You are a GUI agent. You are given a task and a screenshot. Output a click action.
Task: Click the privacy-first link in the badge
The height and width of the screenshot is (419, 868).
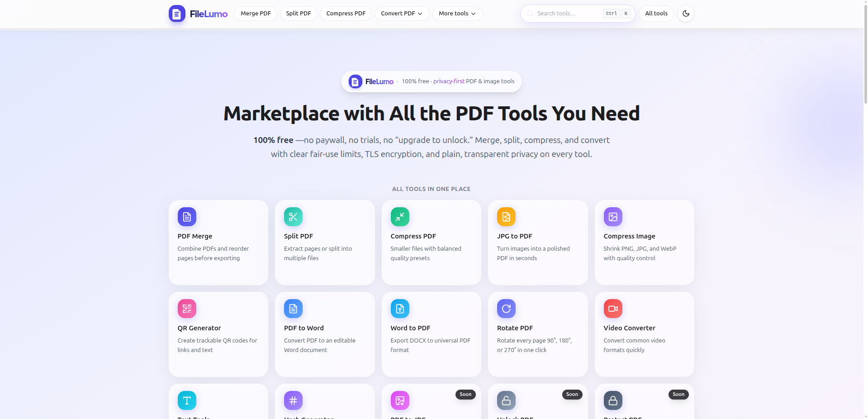(x=449, y=81)
